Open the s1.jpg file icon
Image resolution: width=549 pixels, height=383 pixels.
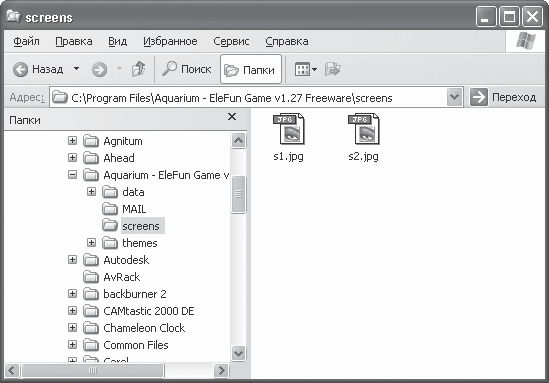coord(289,129)
